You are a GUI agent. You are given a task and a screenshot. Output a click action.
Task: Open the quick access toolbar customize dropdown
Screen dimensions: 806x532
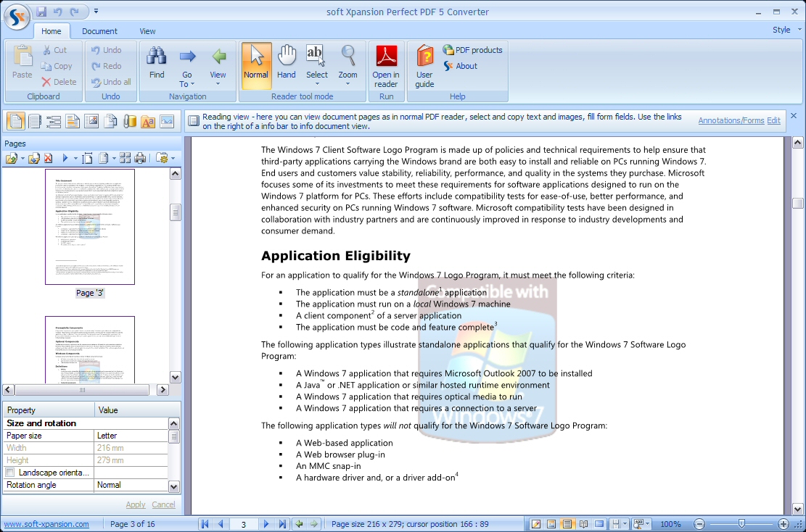[96, 12]
